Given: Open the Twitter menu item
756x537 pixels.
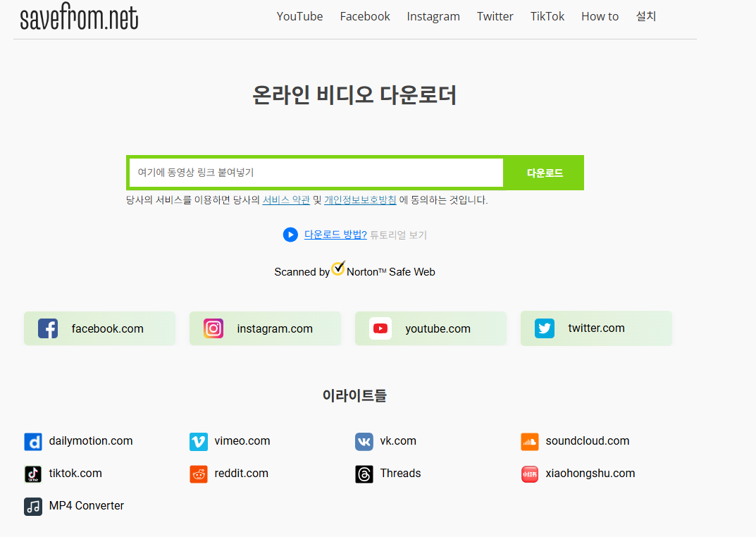Looking at the screenshot, I should click(x=495, y=16).
